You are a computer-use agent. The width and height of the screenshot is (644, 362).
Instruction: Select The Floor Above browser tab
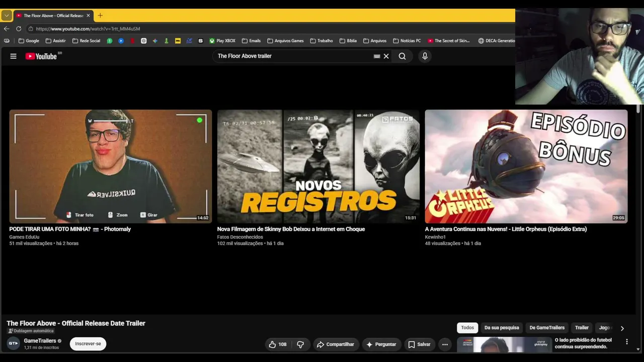[53, 16]
